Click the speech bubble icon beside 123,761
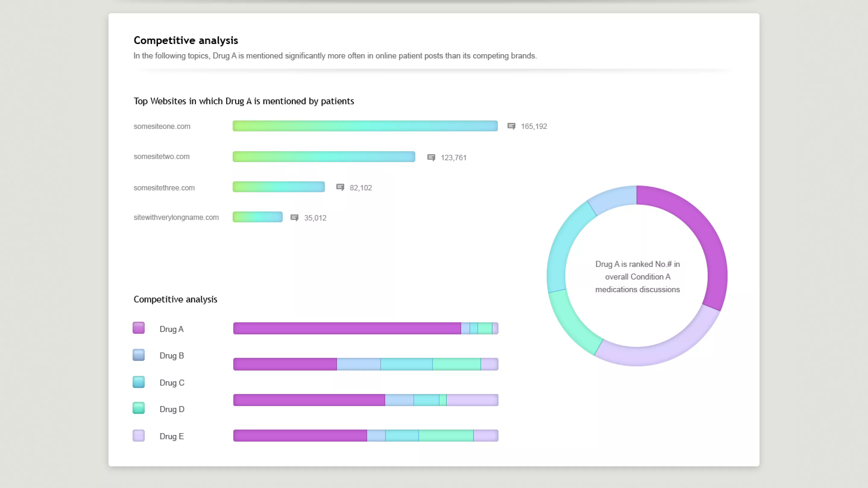The width and height of the screenshot is (868, 488). [431, 157]
